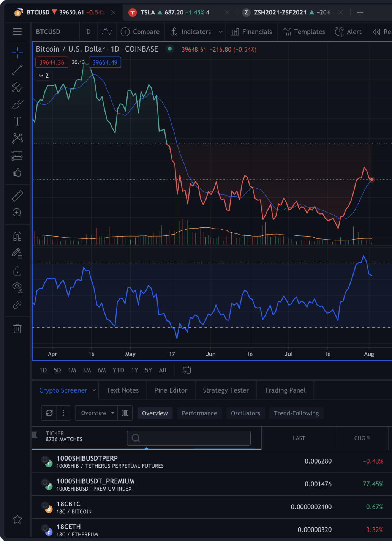This screenshot has width=392, height=541.
Task: Toggle stay in drawing mode
Action: (17, 253)
